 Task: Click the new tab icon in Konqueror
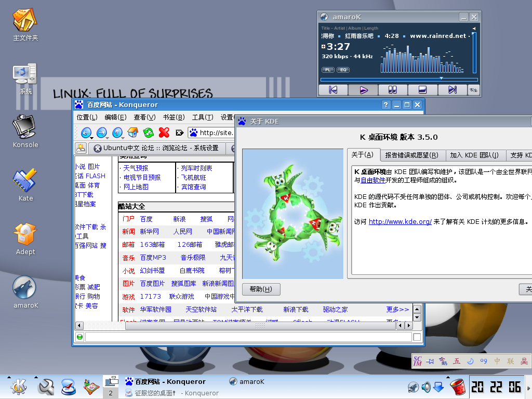click(81, 148)
